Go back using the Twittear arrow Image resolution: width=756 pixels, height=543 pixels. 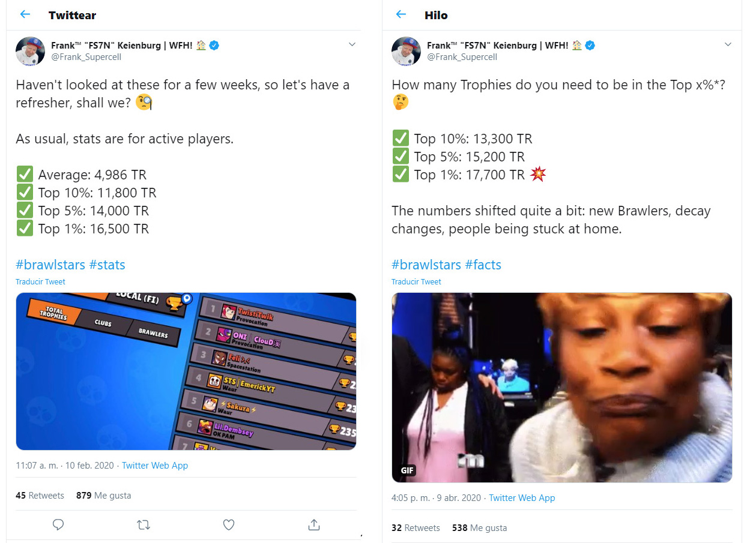[25, 14]
